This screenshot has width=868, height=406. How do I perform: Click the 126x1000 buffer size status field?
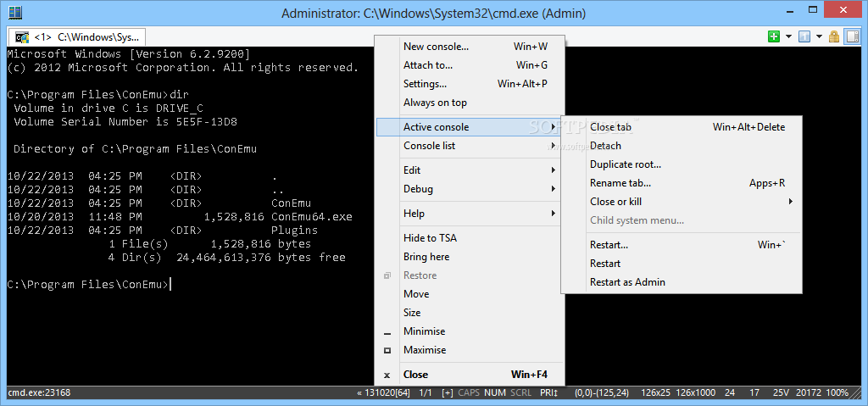coord(695,392)
